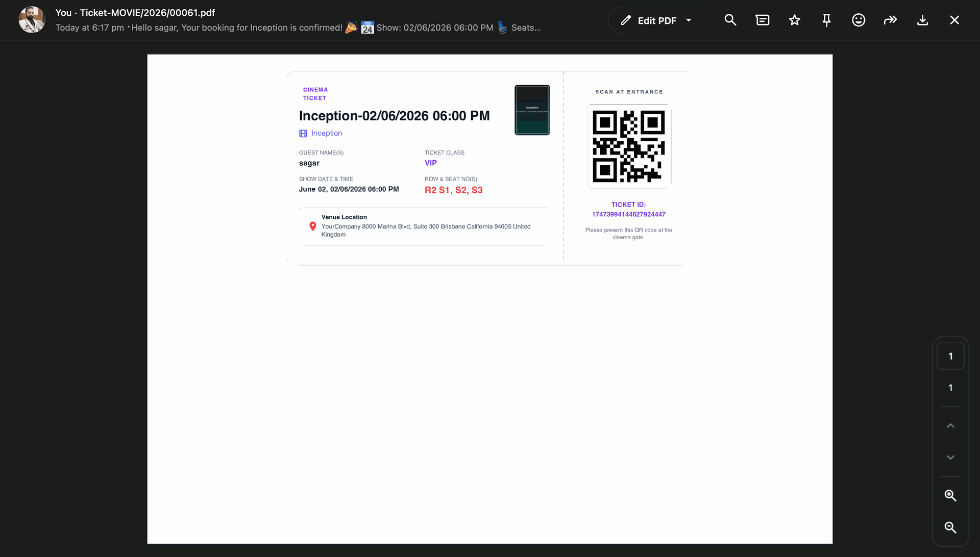Image resolution: width=980 pixels, height=557 pixels.
Task: Click the total page count number
Action: click(x=950, y=388)
